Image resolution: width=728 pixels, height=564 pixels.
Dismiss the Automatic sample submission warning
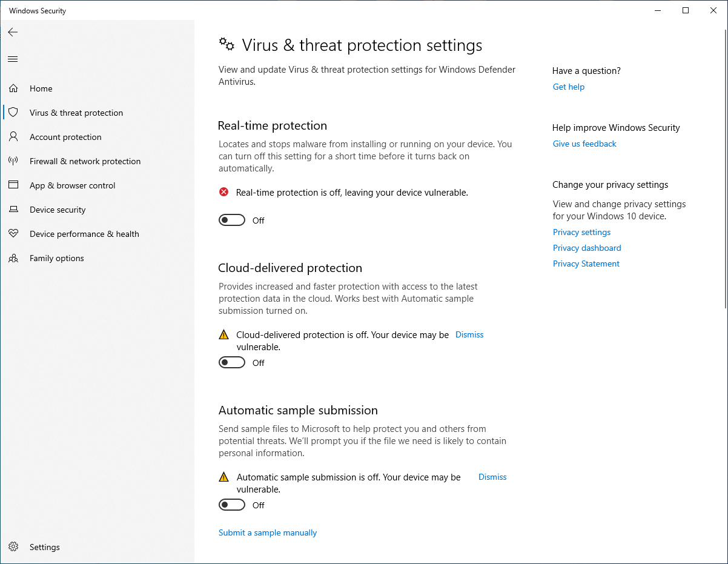[x=492, y=477]
